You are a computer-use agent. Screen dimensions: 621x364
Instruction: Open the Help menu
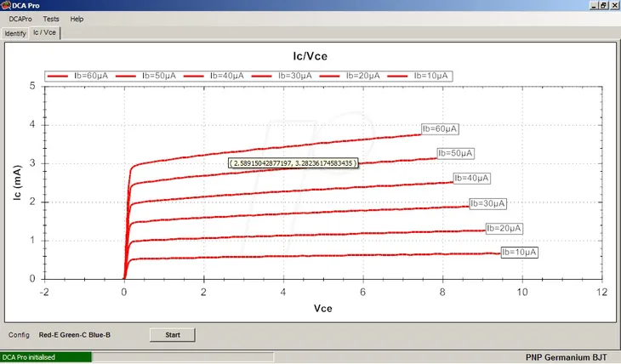(x=77, y=19)
